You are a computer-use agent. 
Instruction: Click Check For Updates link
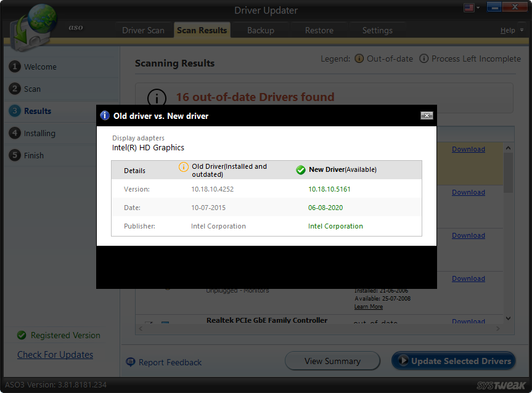point(55,355)
